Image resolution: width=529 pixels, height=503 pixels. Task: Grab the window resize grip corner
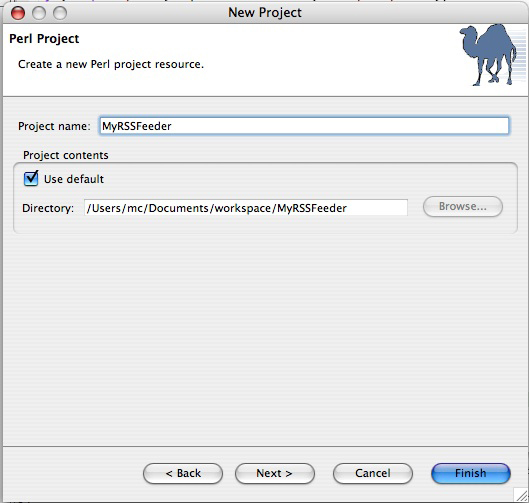[x=521, y=495]
